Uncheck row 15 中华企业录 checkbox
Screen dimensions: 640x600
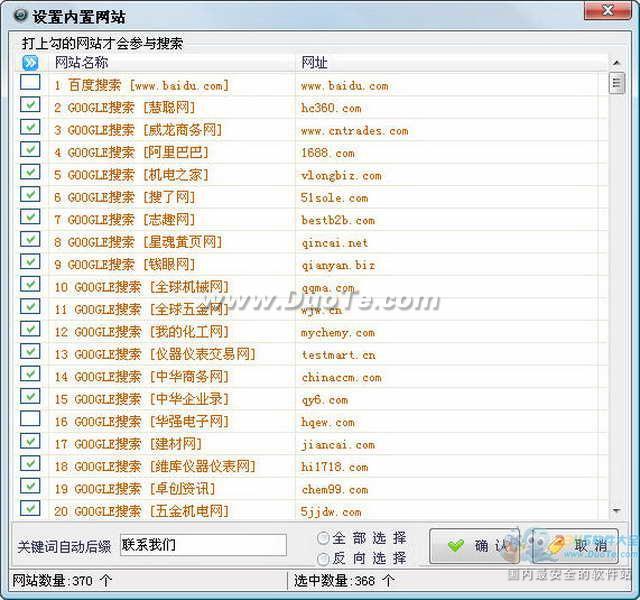[x=30, y=396]
